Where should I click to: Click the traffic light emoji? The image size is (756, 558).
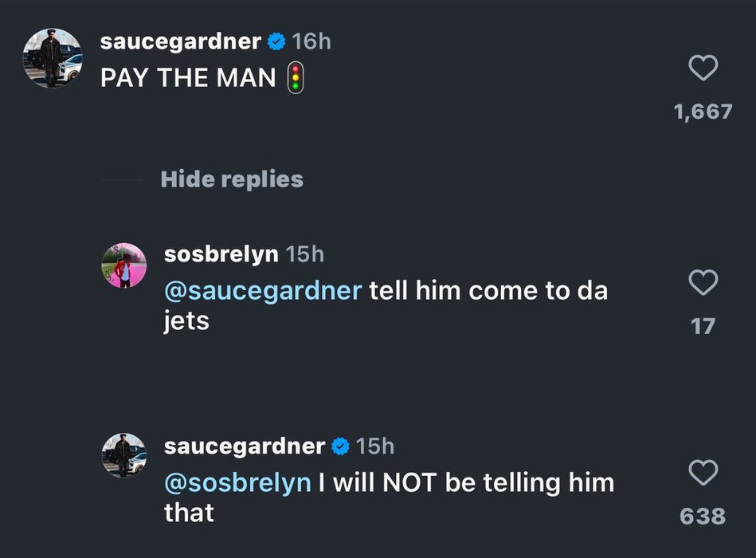pyautogui.click(x=296, y=78)
